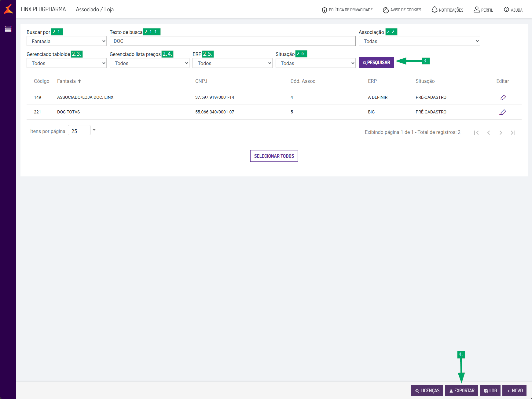Open the Situação filter dropdown

(316, 63)
